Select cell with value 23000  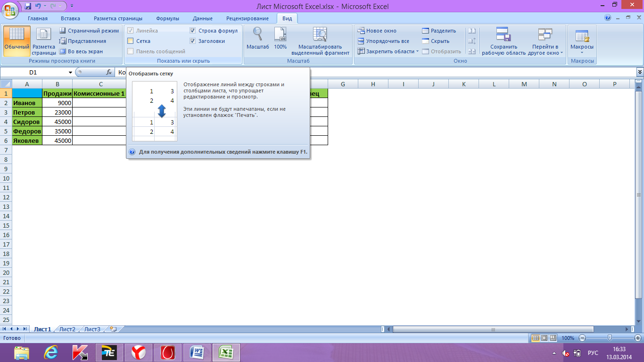coord(58,112)
